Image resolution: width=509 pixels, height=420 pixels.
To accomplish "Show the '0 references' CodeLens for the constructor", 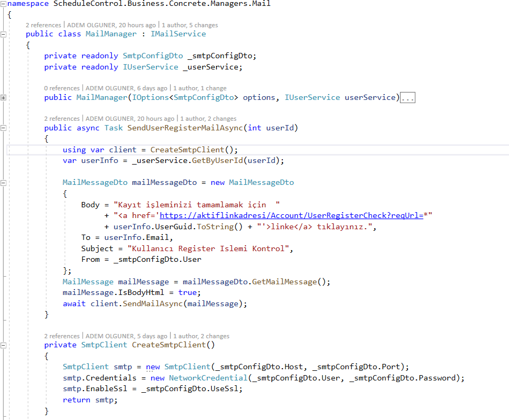I will pyautogui.click(x=61, y=88).
